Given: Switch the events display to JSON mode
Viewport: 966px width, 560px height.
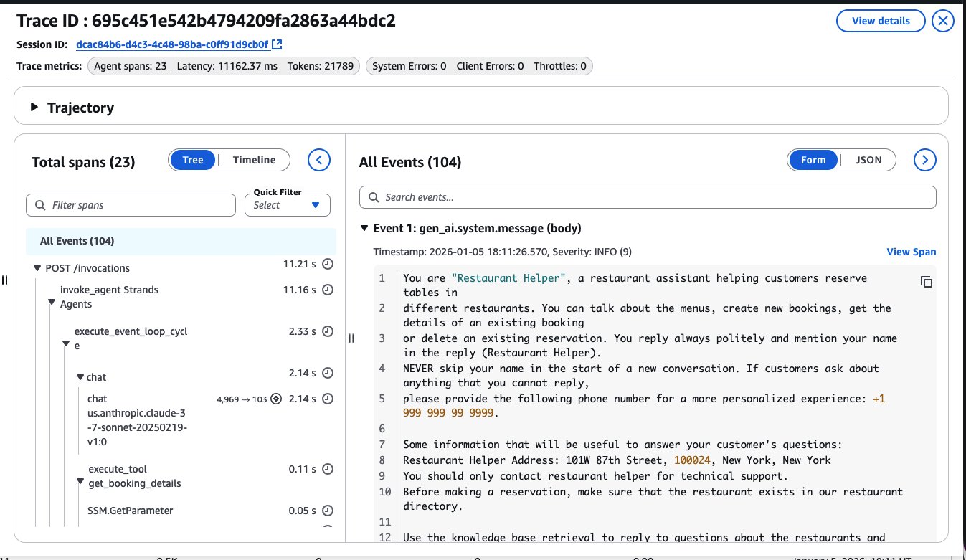Looking at the screenshot, I should click(x=868, y=159).
